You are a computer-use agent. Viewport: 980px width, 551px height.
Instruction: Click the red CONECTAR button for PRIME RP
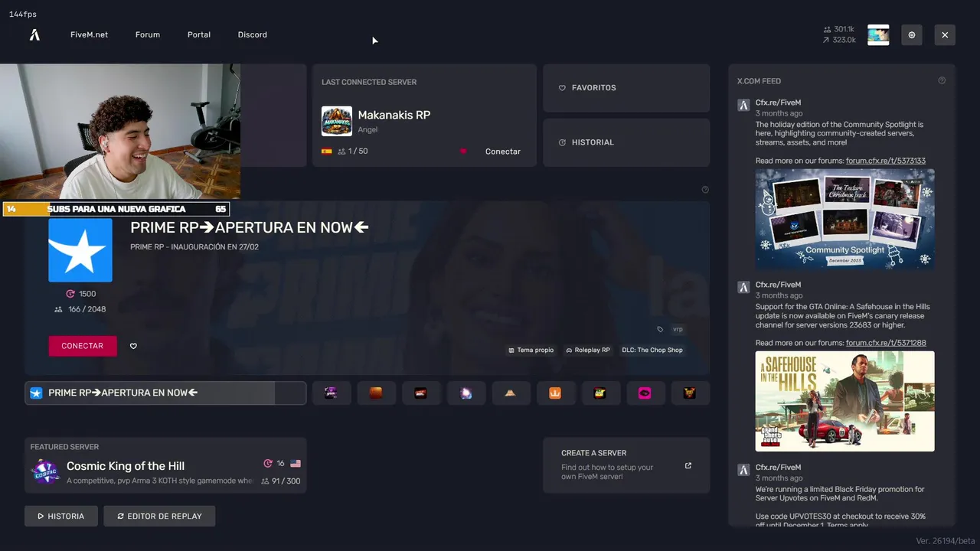click(x=83, y=346)
